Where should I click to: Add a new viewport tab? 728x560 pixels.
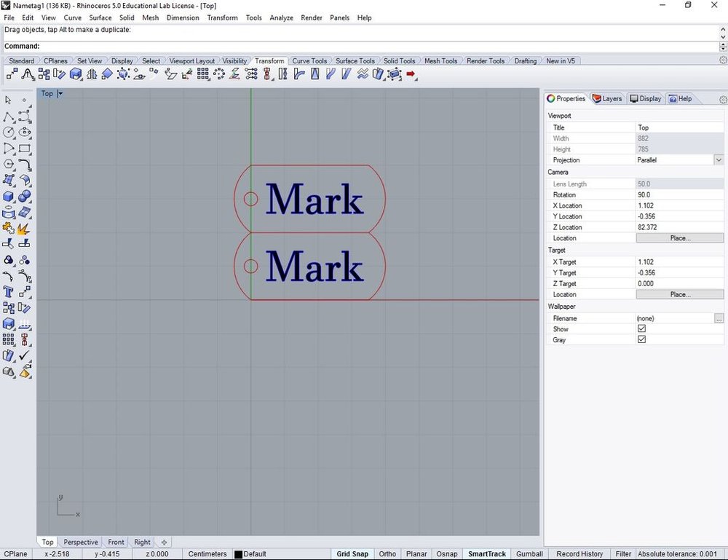(164, 542)
